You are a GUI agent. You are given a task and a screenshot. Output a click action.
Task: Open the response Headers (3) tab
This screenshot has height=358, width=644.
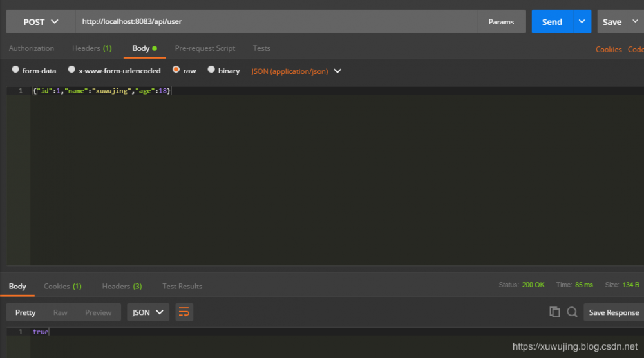tap(122, 286)
